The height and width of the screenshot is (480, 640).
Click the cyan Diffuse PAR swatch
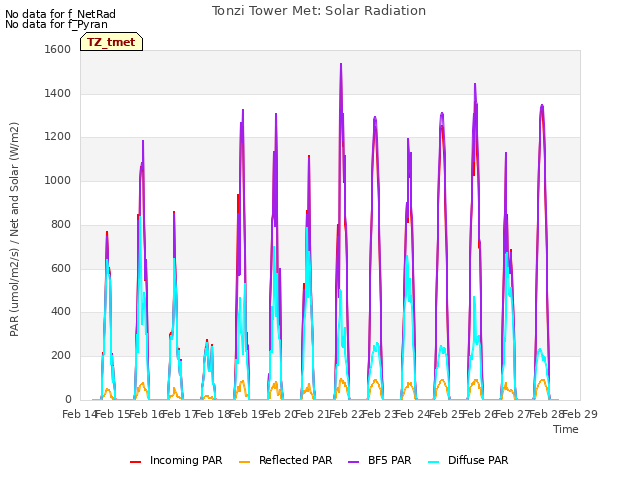click(x=433, y=461)
